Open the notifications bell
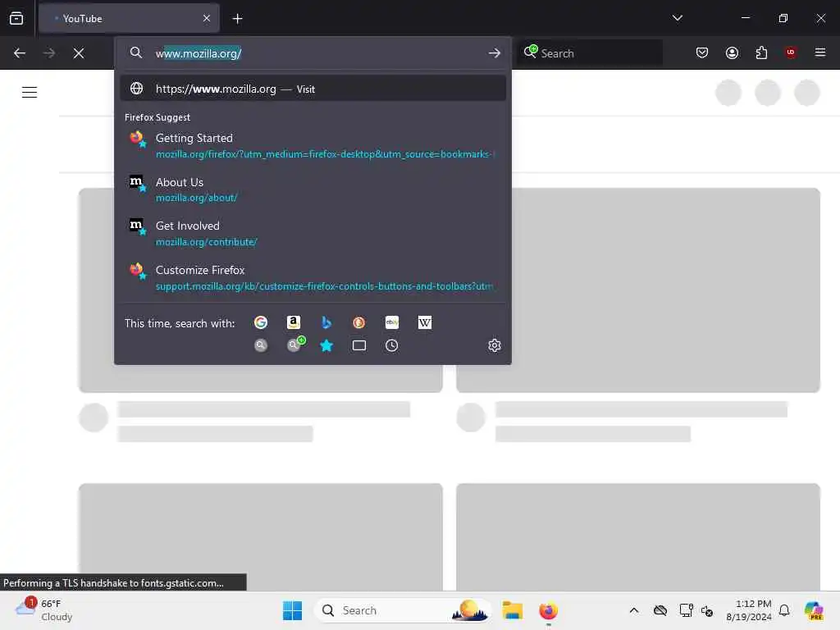 point(784,610)
